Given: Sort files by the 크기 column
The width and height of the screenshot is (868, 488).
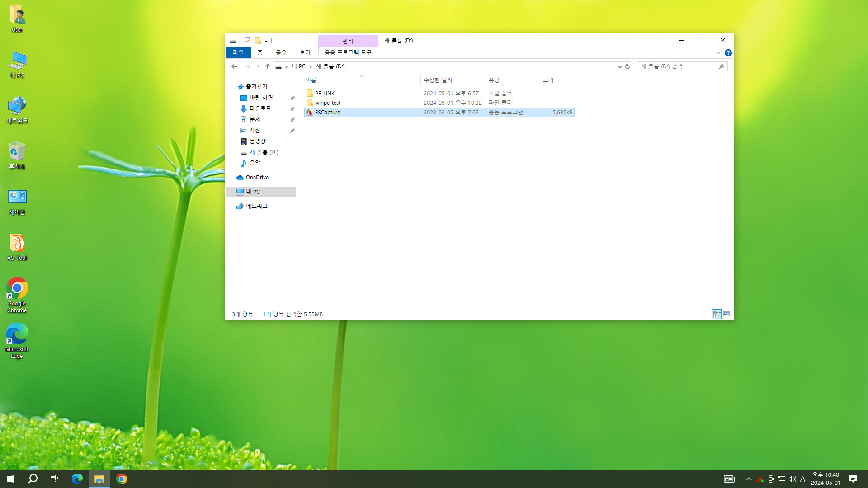Looking at the screenshot, I should coord(558,80).
